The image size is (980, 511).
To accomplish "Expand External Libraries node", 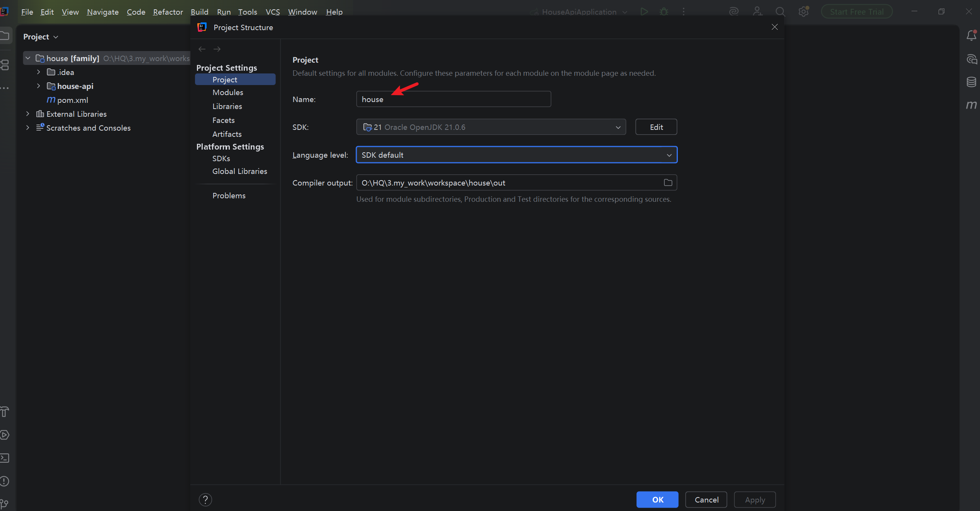I will pyautogui.click(x=27, y=114).
